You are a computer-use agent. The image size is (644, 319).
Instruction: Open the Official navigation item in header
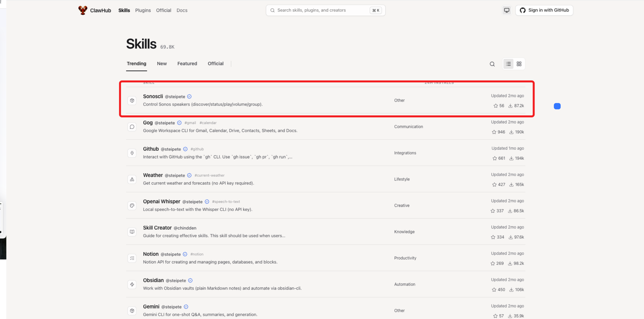163,10
